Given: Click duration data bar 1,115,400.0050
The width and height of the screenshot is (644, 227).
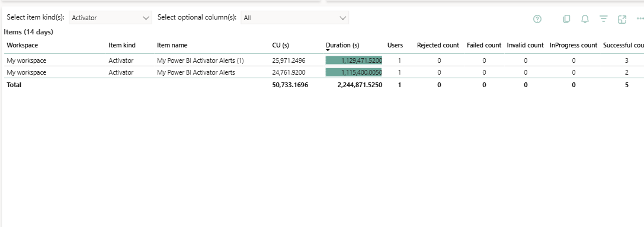Looking at the screenshot, I should click(x=354, y=72).
